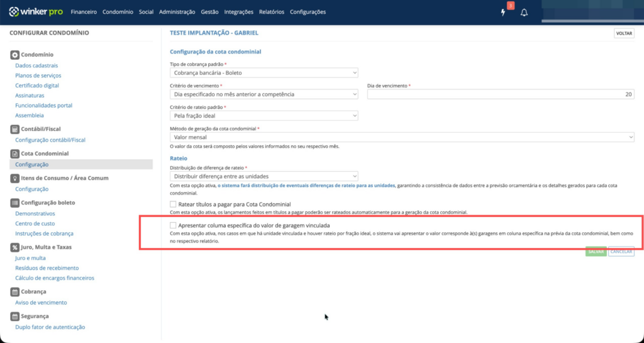Click the Winker Pro logo
Viewport: 644px width, 343px height.
tap(35, 12)
